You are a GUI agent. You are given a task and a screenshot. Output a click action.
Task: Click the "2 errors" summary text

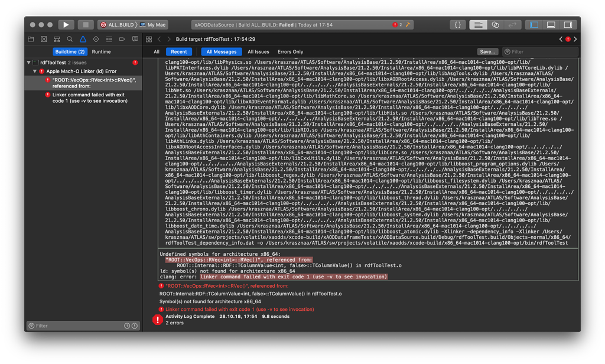(x=175, y=323)
